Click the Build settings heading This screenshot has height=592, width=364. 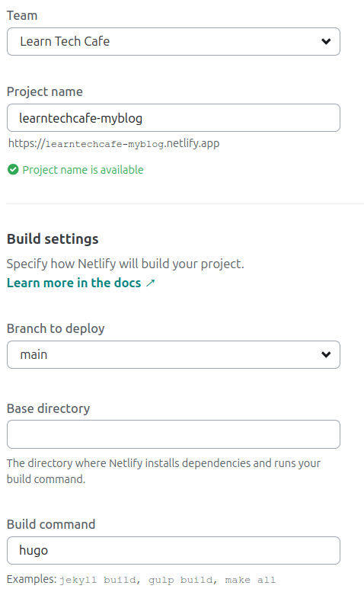point(53,239)
